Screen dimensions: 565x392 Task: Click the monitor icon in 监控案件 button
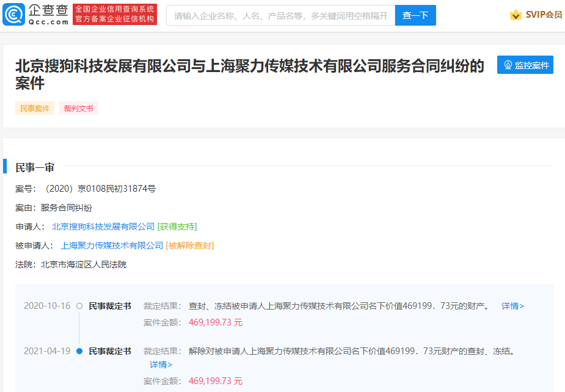[508, 65]
